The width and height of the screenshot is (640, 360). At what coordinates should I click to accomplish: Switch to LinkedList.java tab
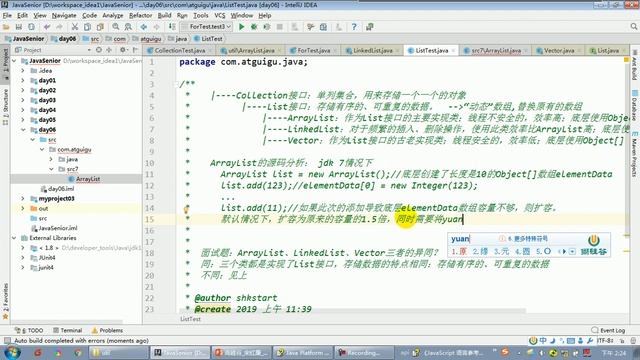pyautogui.click(x=373, y=51)
